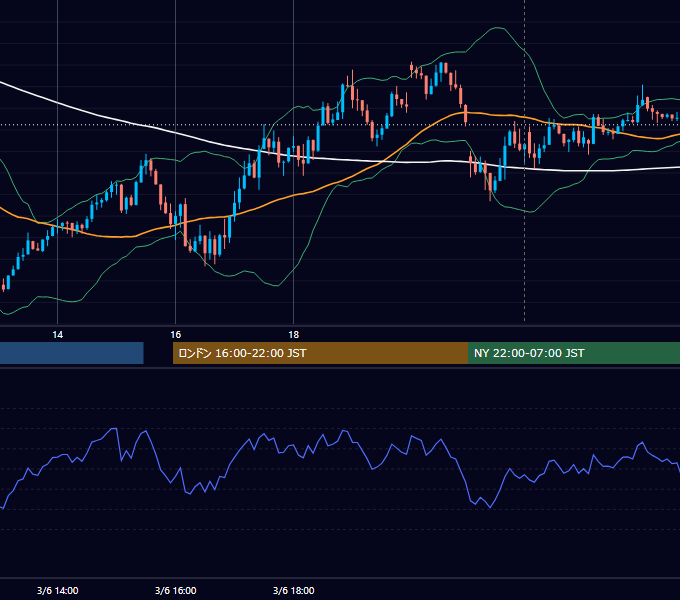Click the 3/6 14:00 date label
Image resolution: width=680 pixels, height=600 pixels.
tap(57, 590)
